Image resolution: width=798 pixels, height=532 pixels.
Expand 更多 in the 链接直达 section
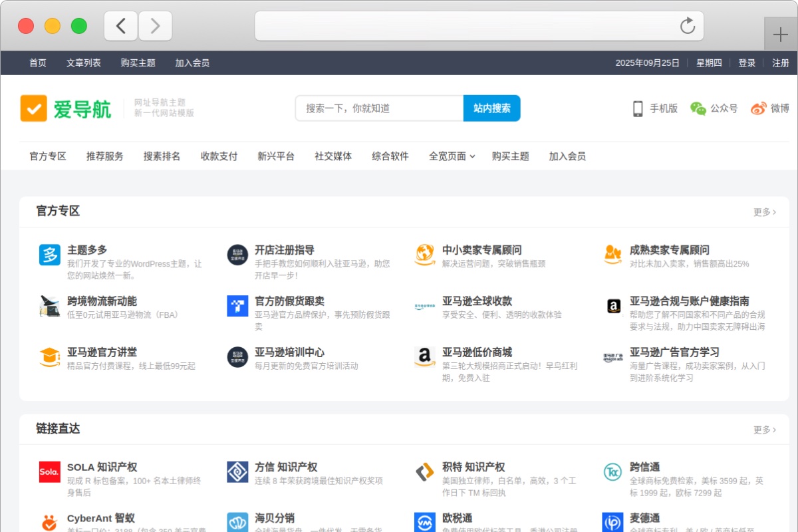(764, 430)
